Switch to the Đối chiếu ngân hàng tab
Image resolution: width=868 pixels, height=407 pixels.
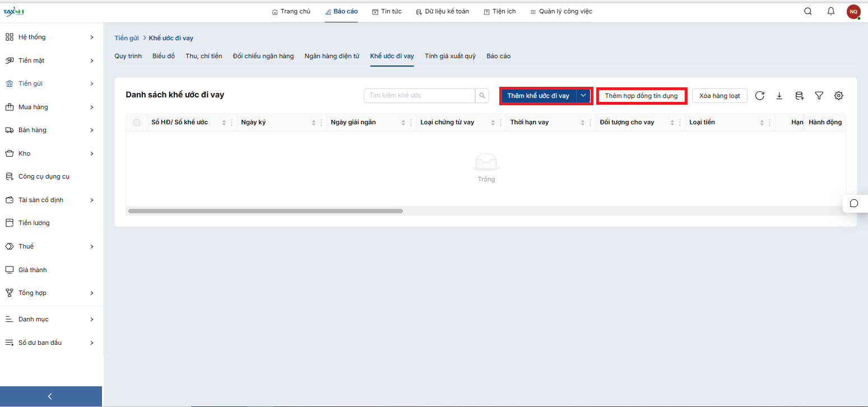263,56
